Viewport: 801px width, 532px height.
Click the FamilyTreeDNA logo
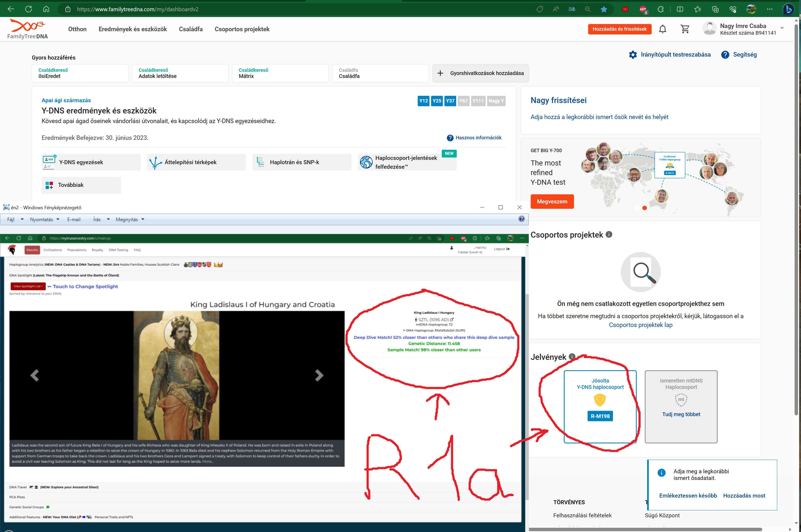pos(28,29)
